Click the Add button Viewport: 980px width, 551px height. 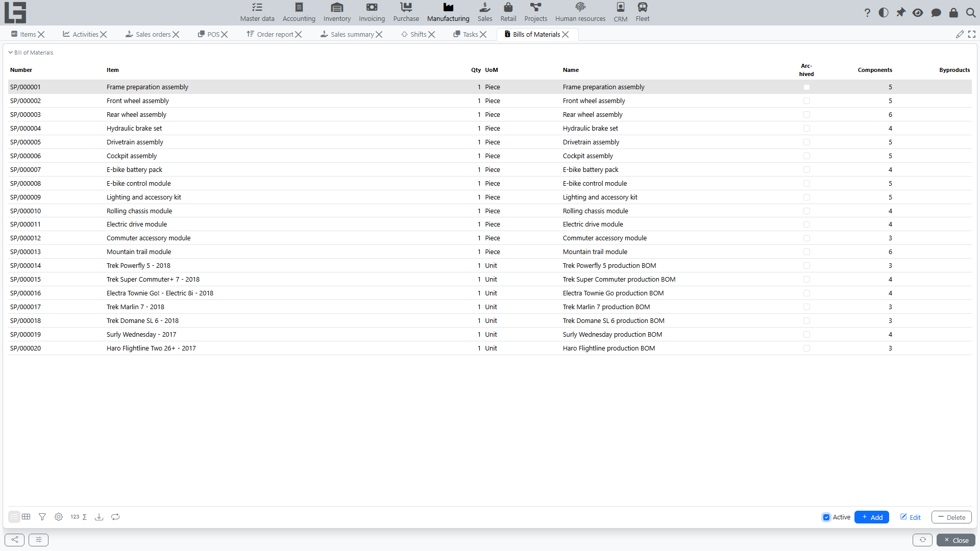(x=872, y=517)
